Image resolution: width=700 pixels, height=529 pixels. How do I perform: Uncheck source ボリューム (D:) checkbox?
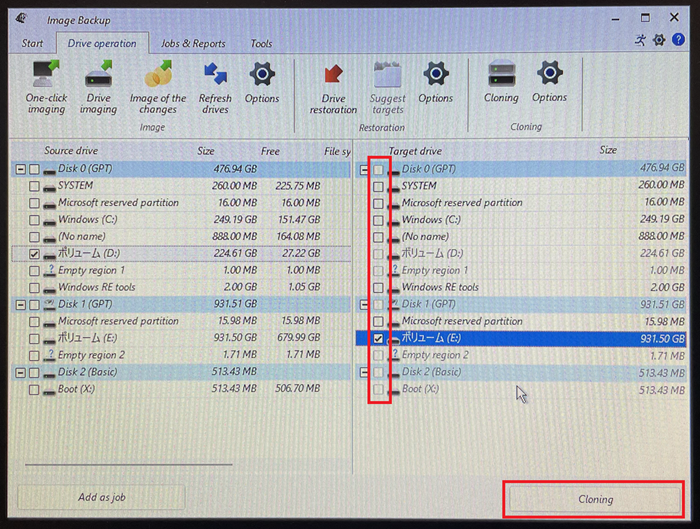(35, 254)
